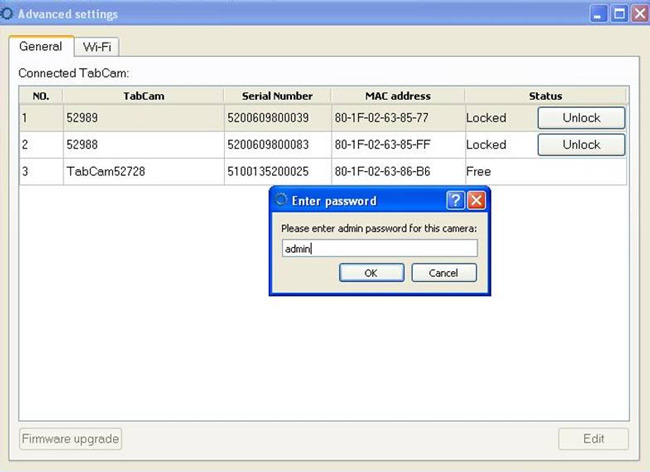Click Locked status in row 52989
The image size is (650, 472).
click(x=486, y=118)
